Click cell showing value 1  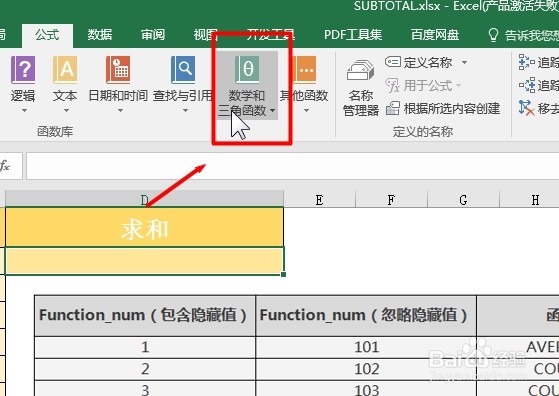pos(145,347)
